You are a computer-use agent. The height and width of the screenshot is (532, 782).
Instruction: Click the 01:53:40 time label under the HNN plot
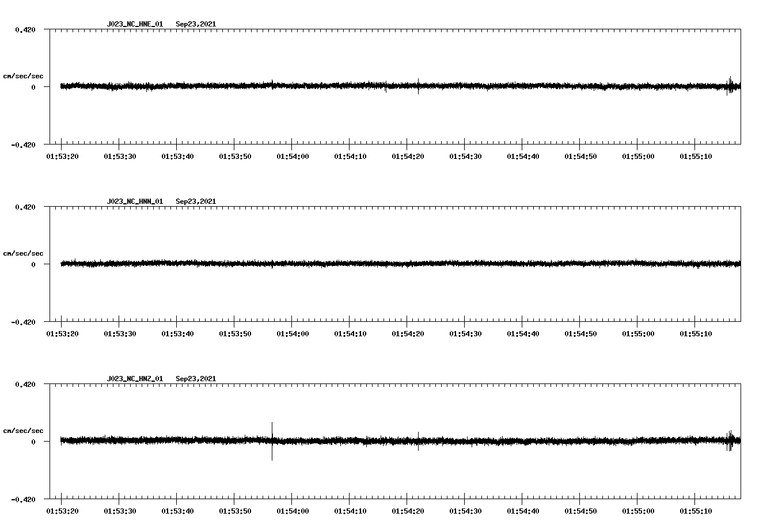pos(177,334)
